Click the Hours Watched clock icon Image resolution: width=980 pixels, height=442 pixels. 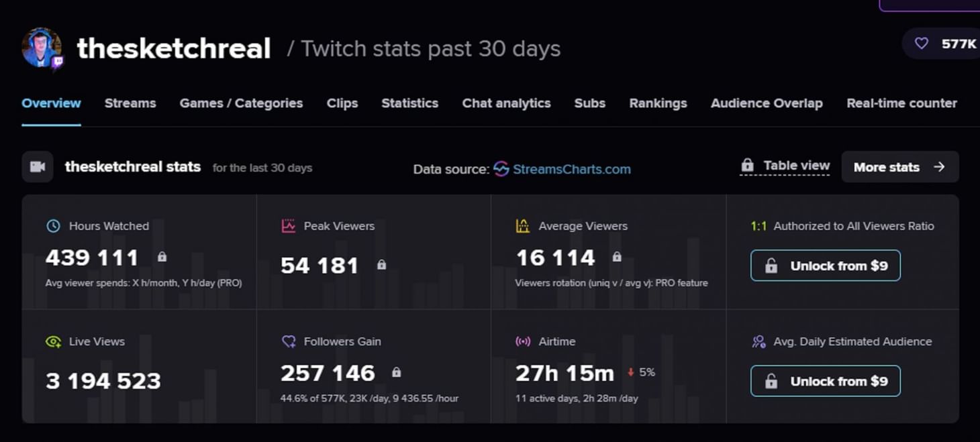point(53,226)
